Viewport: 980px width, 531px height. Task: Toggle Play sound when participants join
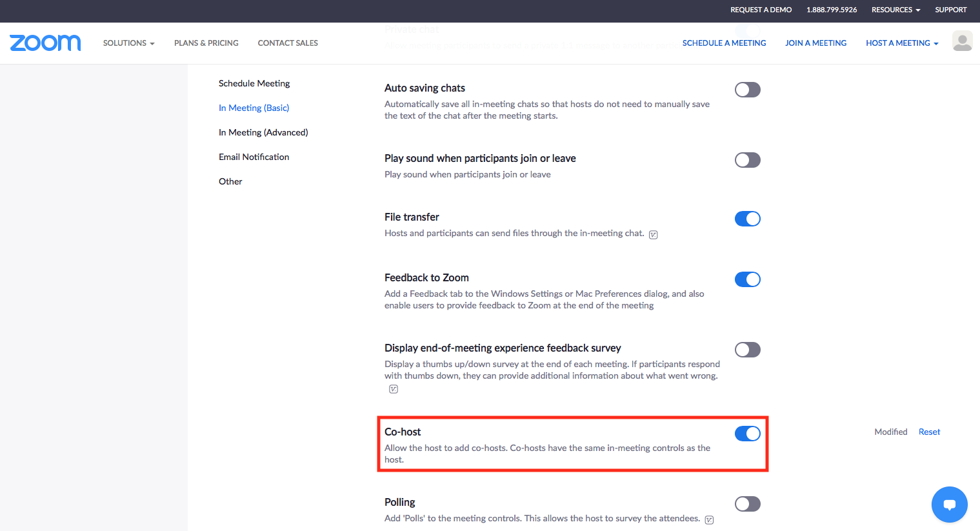tap(747, 160)
